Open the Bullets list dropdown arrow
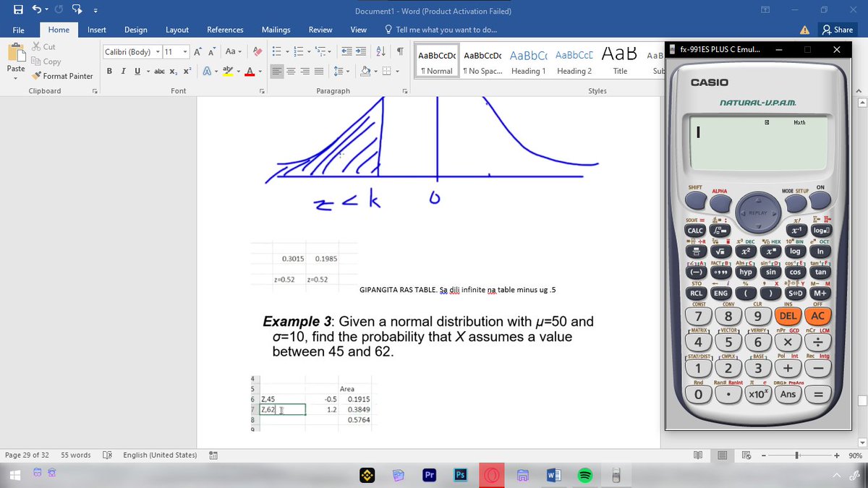This screenshot has width=868, height=488. point(287,51)
